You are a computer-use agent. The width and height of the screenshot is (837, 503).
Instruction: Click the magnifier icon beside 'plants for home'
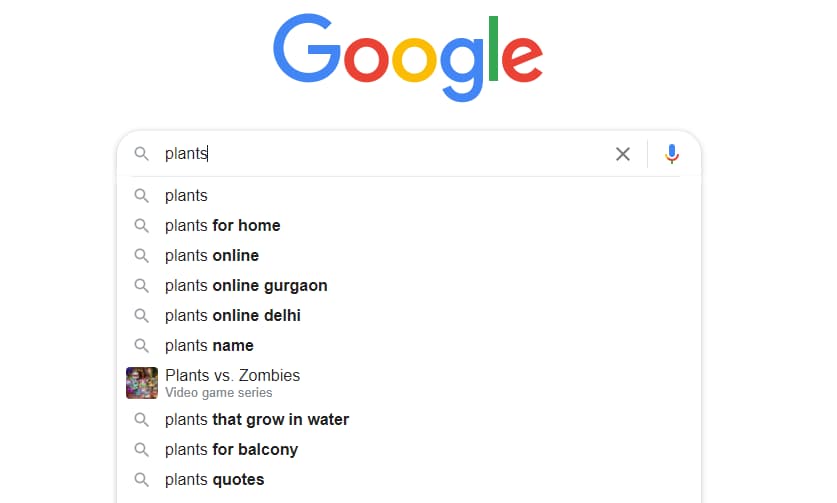point(141,226)
